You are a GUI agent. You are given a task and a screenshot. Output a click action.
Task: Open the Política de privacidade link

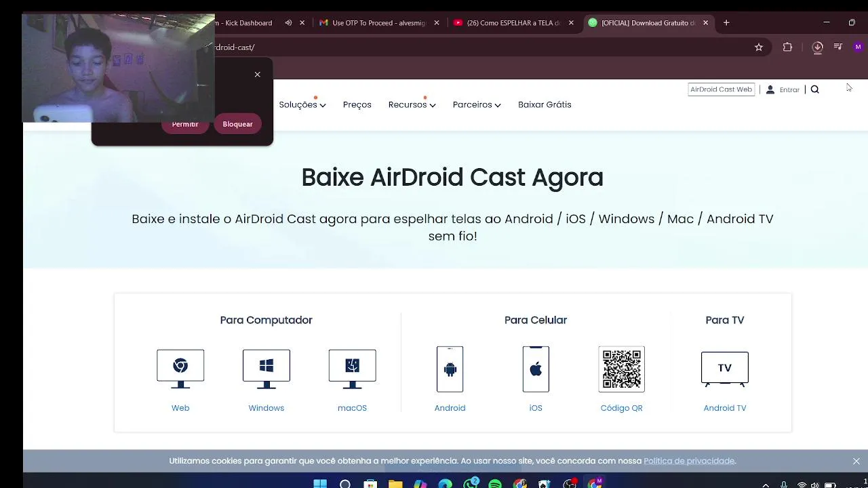pos(689,461)
